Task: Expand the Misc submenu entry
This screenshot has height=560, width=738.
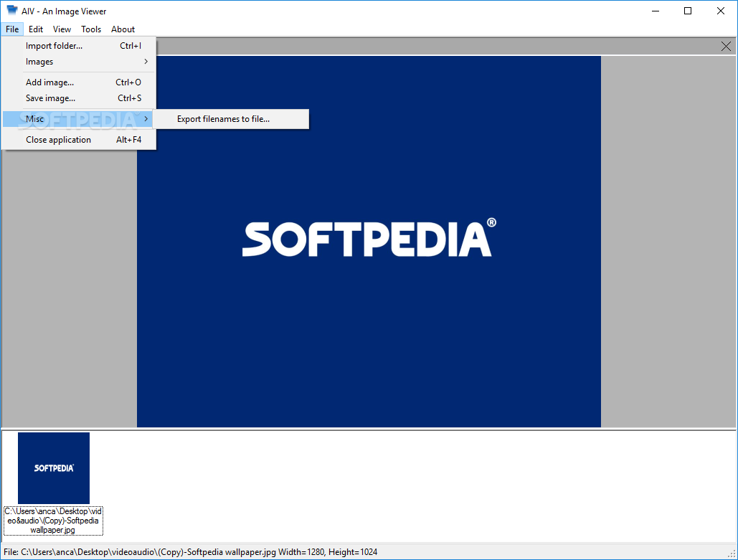Action: (x=79, y=119)
